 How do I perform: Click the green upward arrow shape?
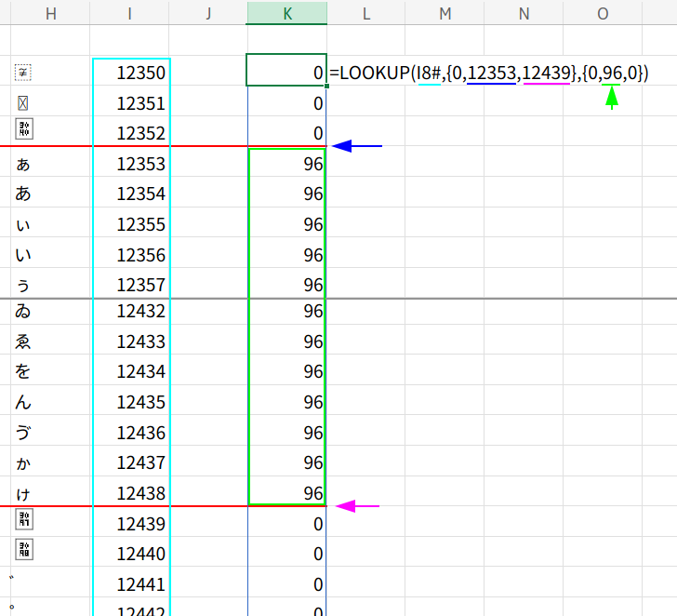(x=611, y=98)
